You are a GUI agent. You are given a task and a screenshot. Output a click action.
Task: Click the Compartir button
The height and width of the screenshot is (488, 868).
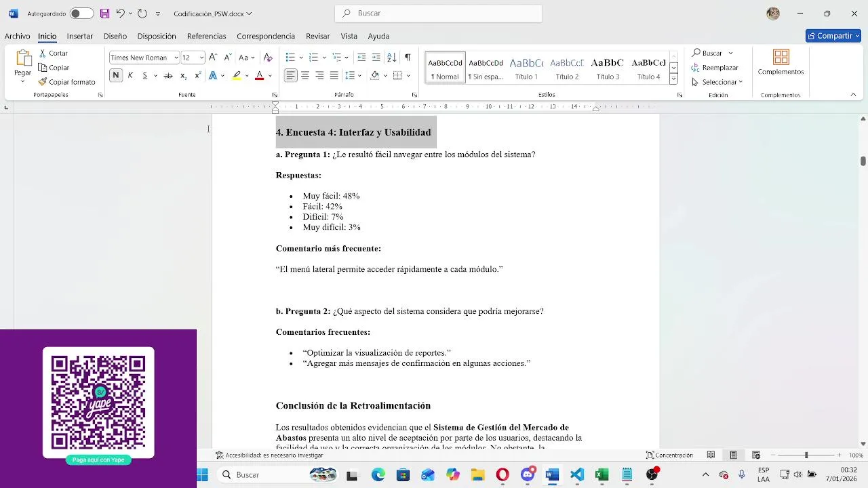click(x=833, y=36)
